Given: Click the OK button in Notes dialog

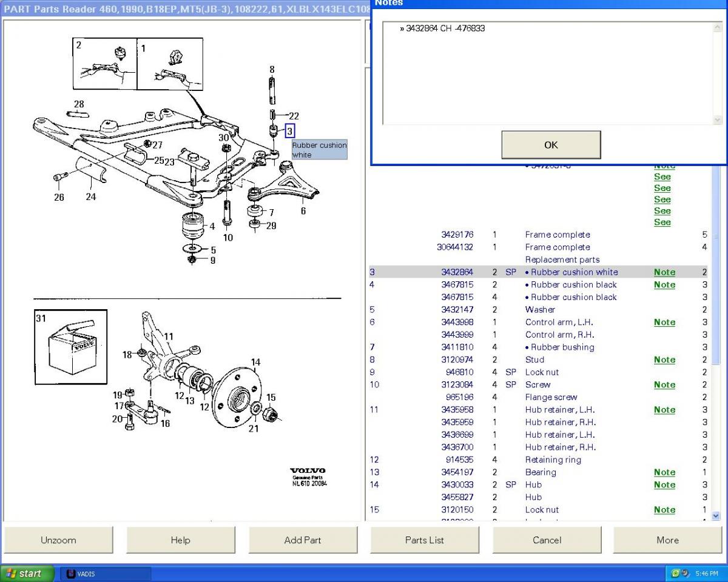Looking at the screenshot, I should click(x=551, y=145).
